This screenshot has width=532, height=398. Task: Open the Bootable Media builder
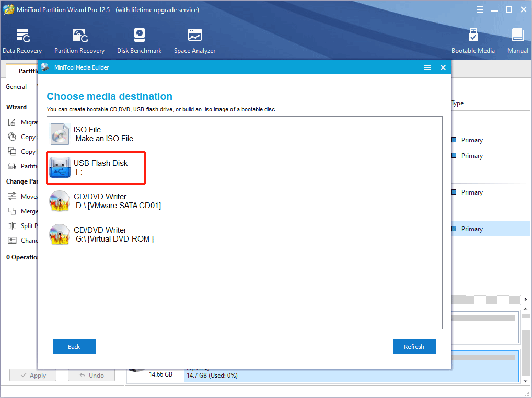473,39
